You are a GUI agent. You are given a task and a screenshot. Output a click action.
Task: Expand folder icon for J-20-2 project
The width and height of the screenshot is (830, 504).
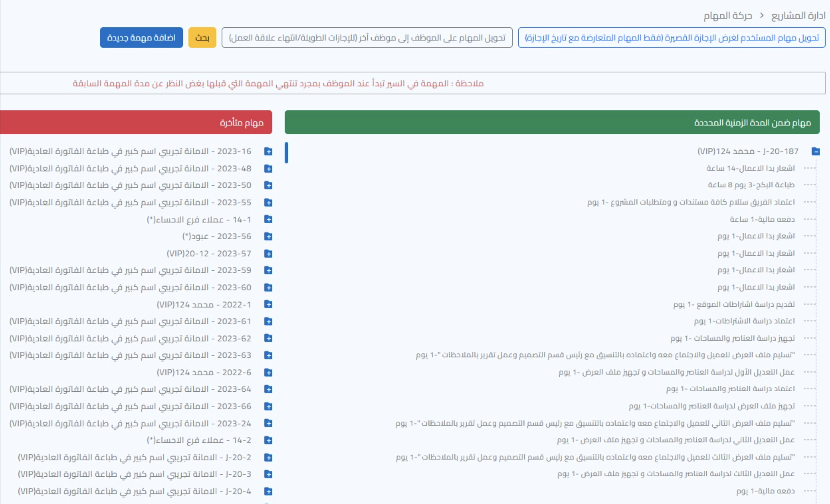tap(268, 458)
